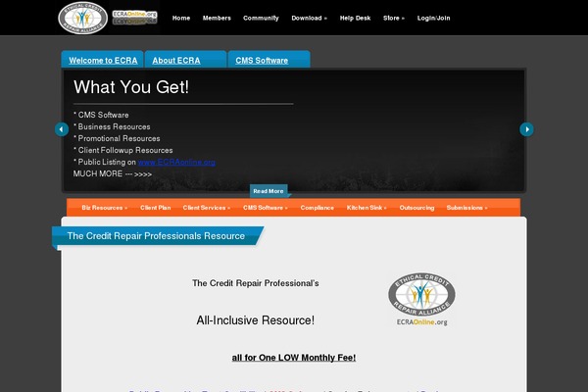Click Login/Join in top navigation
The height and width of the screenshot is (392, 588).
[433, 18]
